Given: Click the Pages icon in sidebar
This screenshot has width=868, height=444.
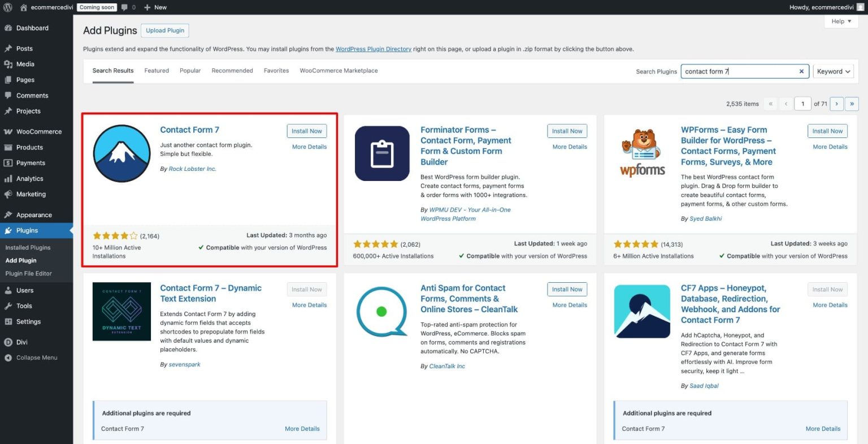Looking at the screenshot, I should coord(8,80).
